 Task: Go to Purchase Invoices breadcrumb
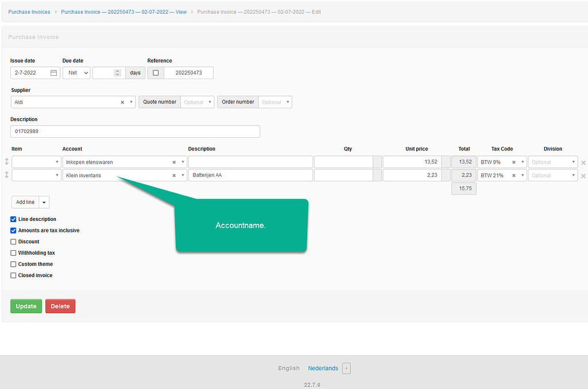[x=29, y=12]
